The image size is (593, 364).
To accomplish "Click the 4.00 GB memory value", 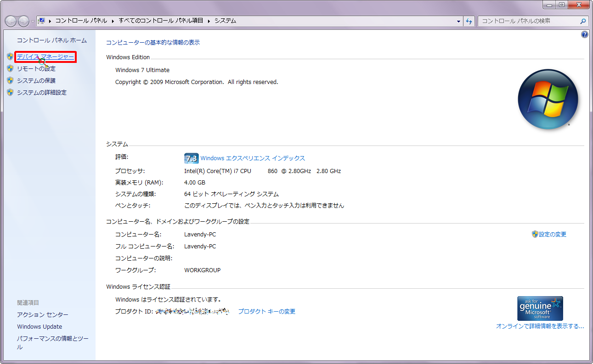I will coord(195,182).
